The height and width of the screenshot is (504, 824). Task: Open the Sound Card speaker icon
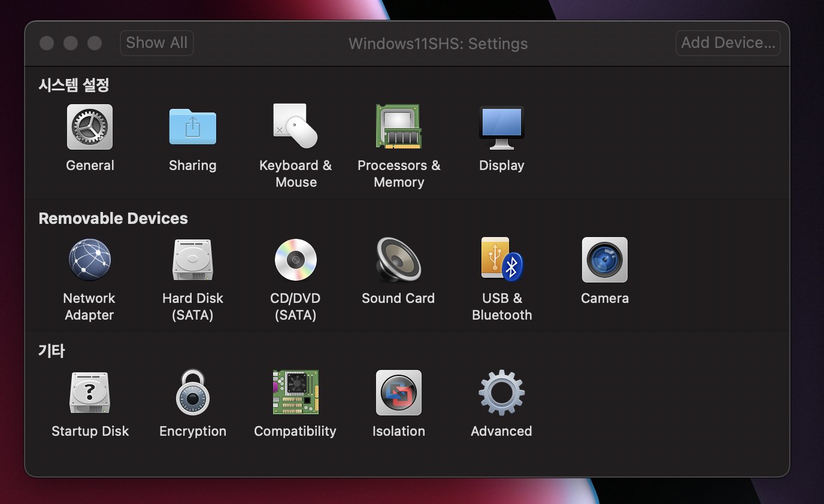398,260
